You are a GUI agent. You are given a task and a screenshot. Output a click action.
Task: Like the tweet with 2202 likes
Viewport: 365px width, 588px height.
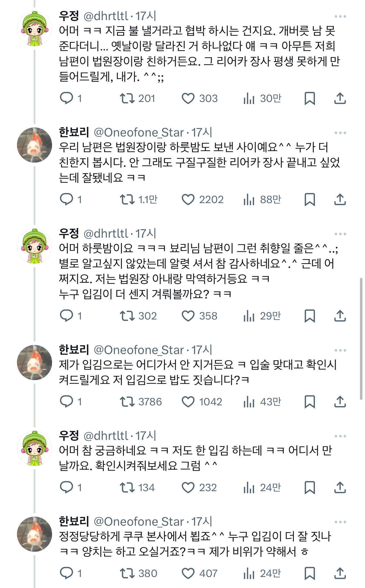(x=188, y=200)
